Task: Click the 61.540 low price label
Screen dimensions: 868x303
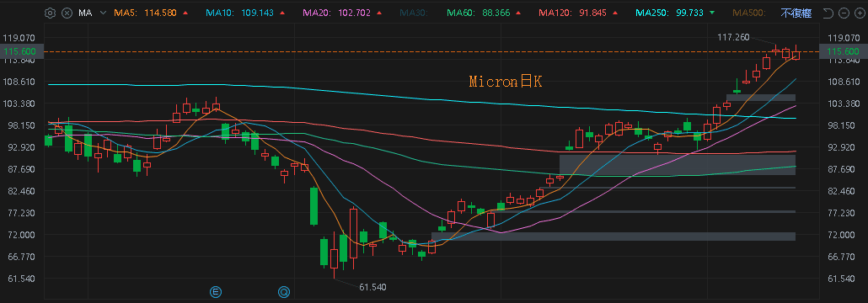Action: pos(372,287)
